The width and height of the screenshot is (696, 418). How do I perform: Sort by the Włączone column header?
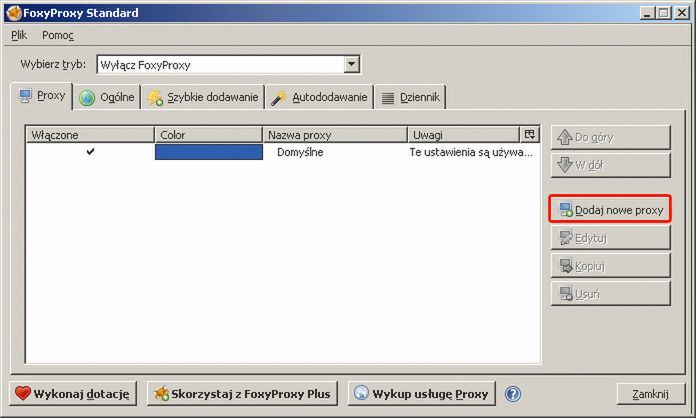(x=90, y=135)
